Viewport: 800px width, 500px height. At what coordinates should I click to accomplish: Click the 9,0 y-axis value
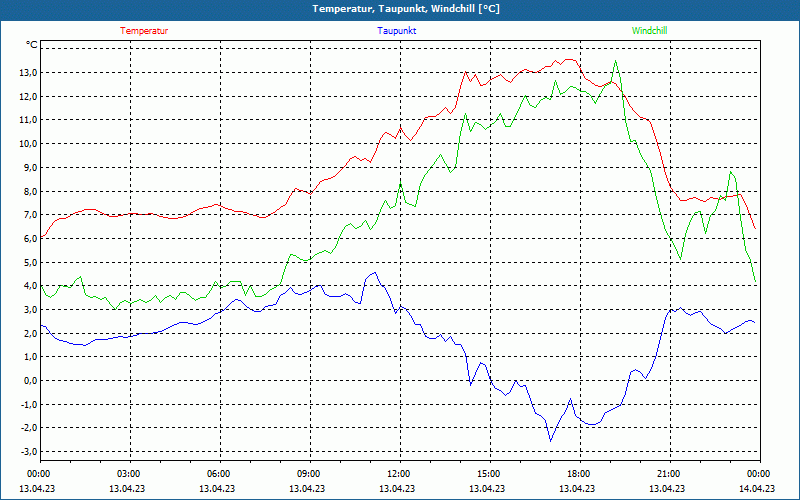click(30, 167)
